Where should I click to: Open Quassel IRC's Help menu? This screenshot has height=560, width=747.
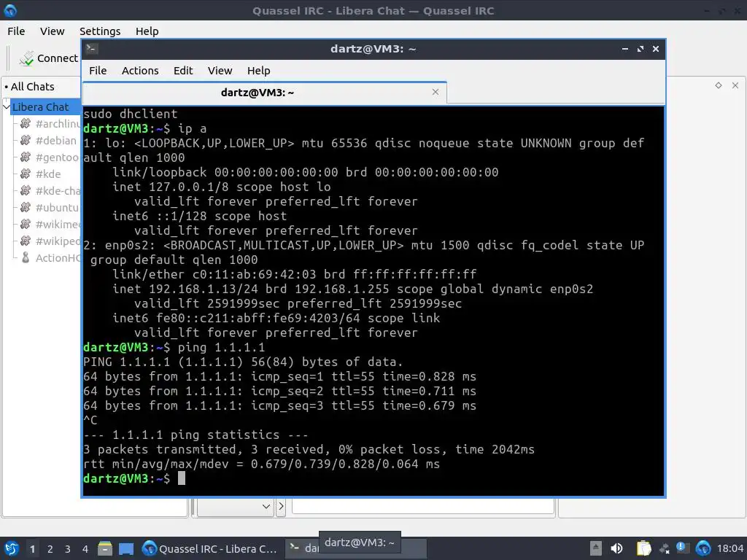click(147, 31)
